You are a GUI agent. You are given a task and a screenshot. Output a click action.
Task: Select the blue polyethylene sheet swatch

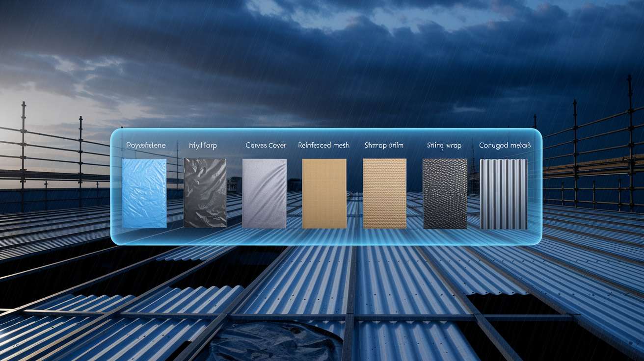pos(144,193)
